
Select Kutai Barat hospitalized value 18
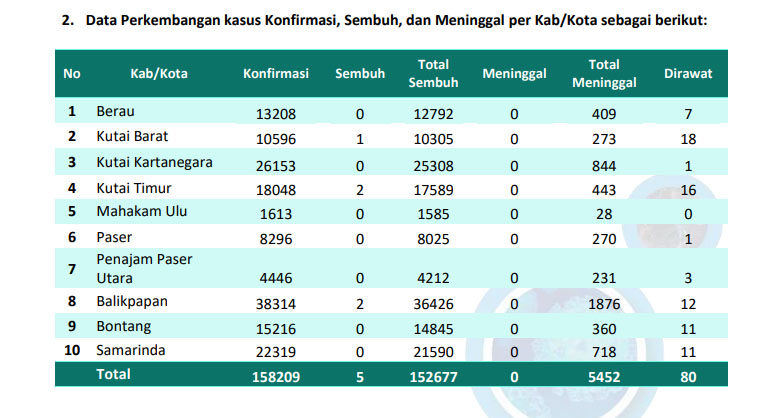(688, 139)
